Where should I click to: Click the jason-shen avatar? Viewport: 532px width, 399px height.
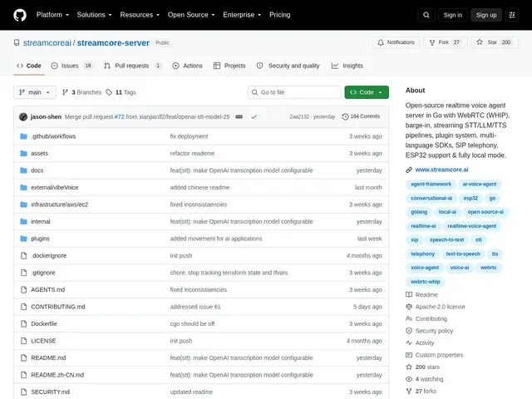coord(23,116)
